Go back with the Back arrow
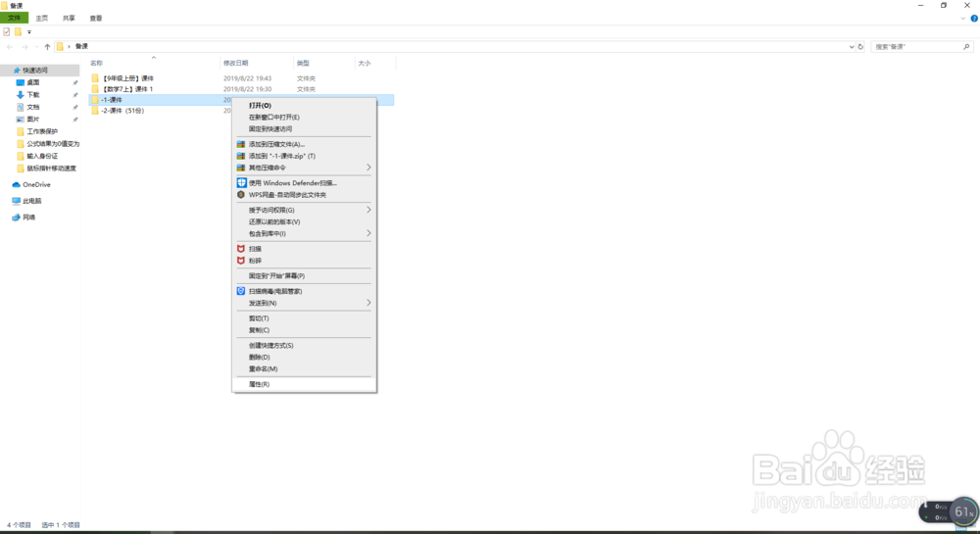Image resolution: width=980 pixels, height=534 pixels. [10, 47]
